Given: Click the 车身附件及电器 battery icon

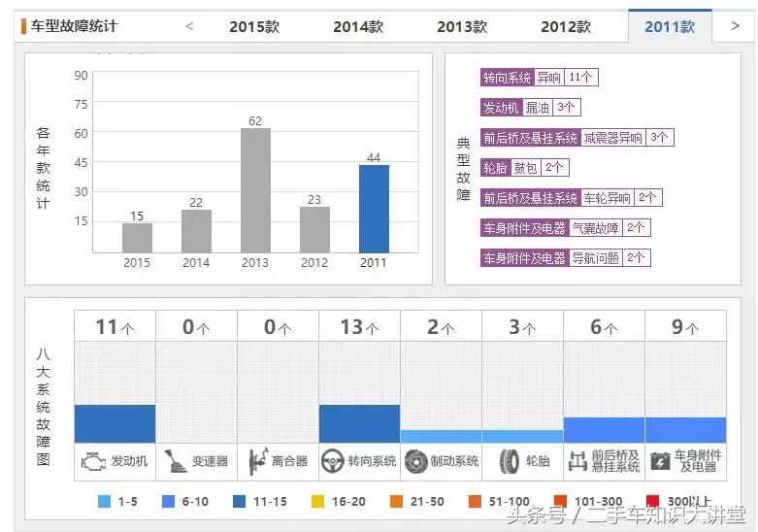Looking at the screenshot, I should (x=660, y=461).
